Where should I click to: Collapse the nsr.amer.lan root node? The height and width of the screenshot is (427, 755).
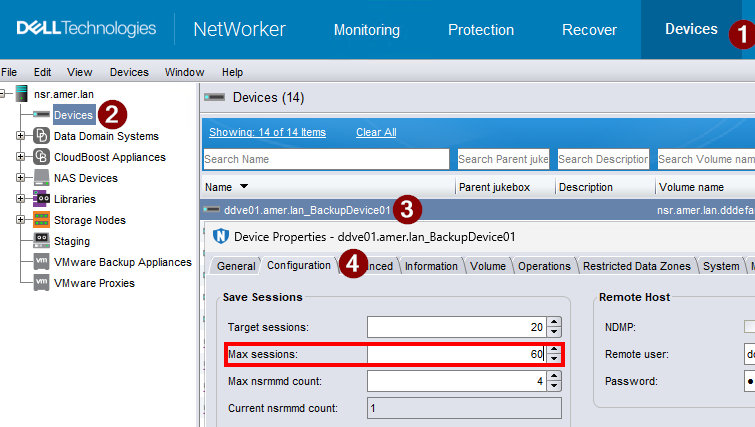coord(3,93)
